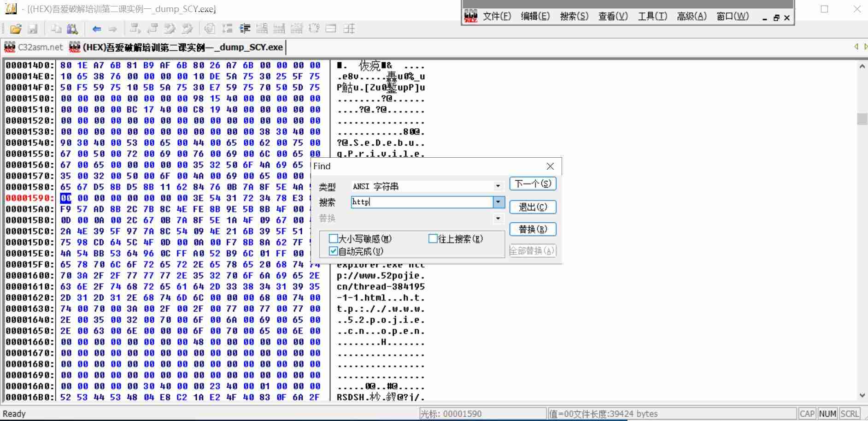The image size is (868, 421).
Task: Click the split window toolbar icon
Action: (331, 29)
